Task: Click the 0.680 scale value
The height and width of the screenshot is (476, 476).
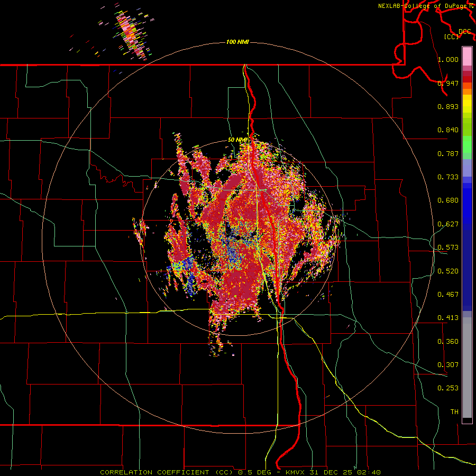Action: pyautogui.click(x=448, y=200)
